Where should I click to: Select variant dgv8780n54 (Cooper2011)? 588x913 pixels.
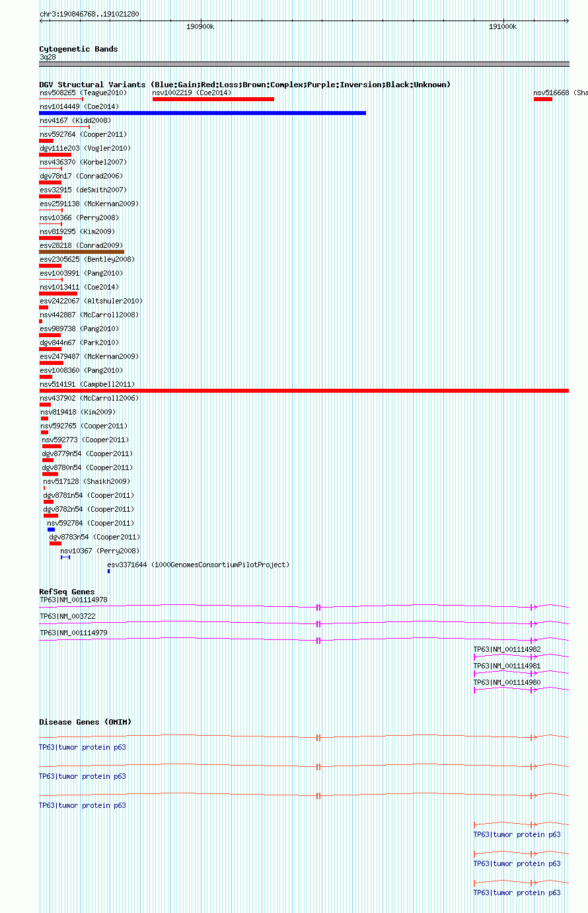[88, 467]
